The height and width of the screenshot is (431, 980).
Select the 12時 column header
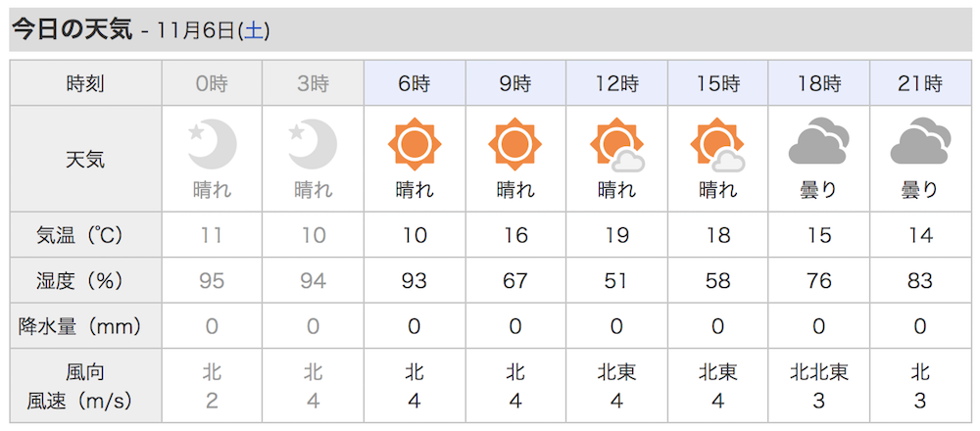coord(616,83)
